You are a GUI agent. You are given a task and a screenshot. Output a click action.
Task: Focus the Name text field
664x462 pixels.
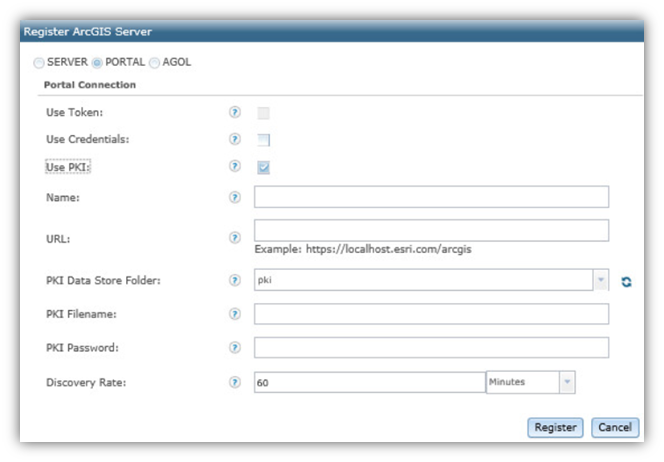(x=431, y=197)
